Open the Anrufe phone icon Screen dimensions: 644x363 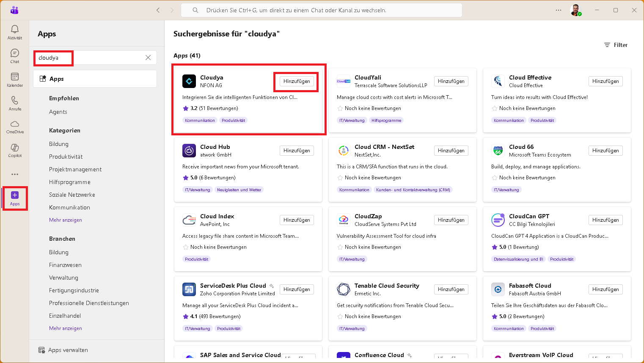15,103
